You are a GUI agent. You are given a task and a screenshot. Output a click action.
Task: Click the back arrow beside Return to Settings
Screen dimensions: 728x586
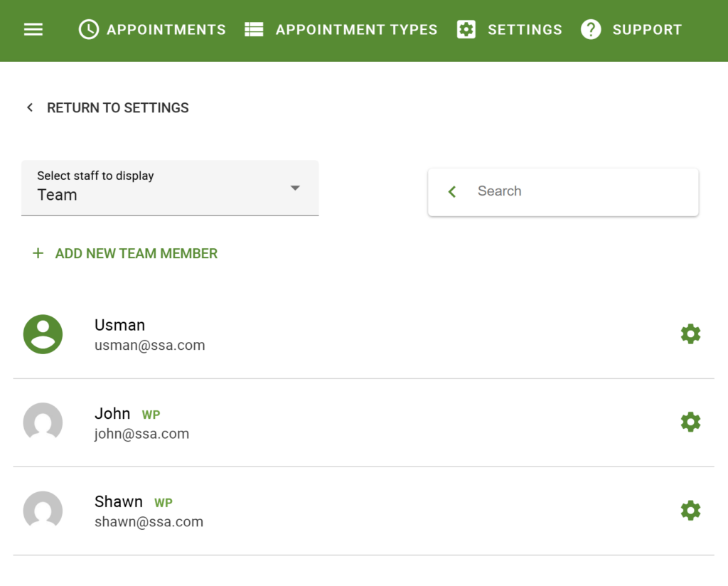[x=30, y=107]
